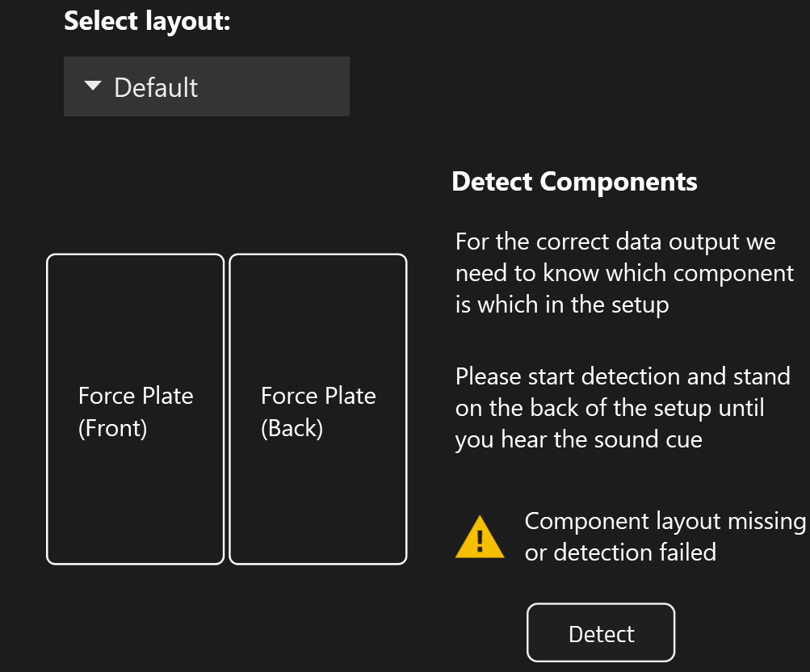
Task: Click the alert symbol next to detection failed message
Action: pos(479,535)
